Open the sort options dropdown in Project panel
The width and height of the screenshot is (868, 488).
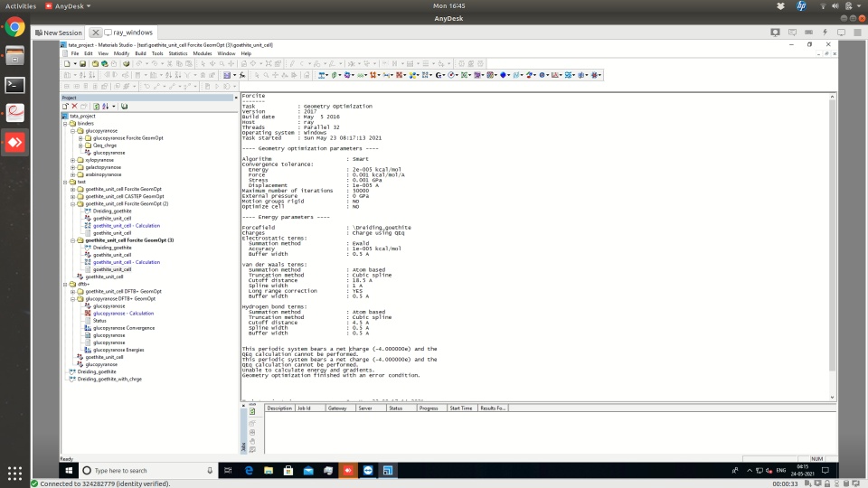tap(114, 107)
